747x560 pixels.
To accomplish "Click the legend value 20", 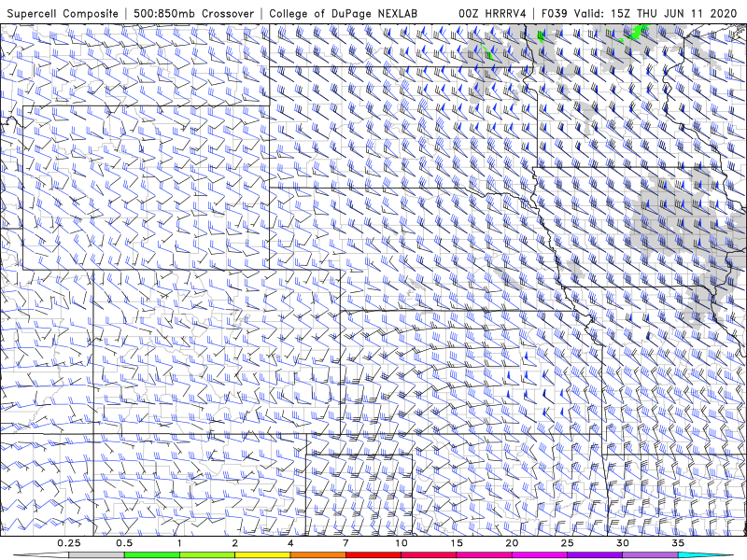I will tap(512, 543).
